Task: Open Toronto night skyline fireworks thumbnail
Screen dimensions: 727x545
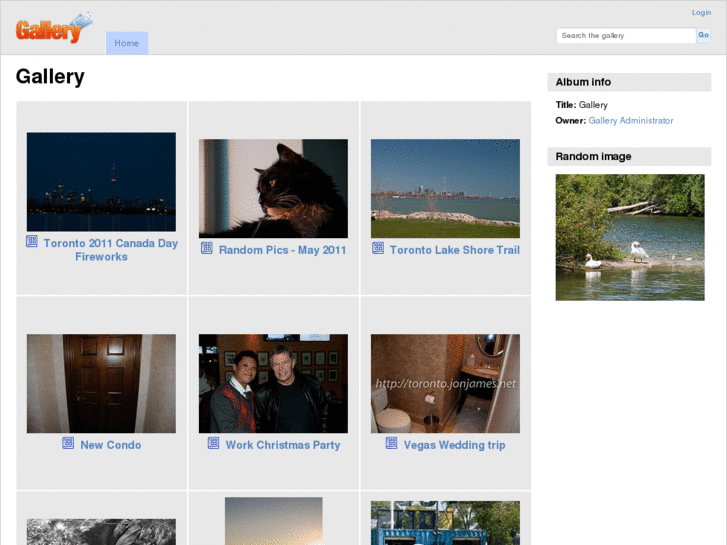Action: (x=101, y=182)
